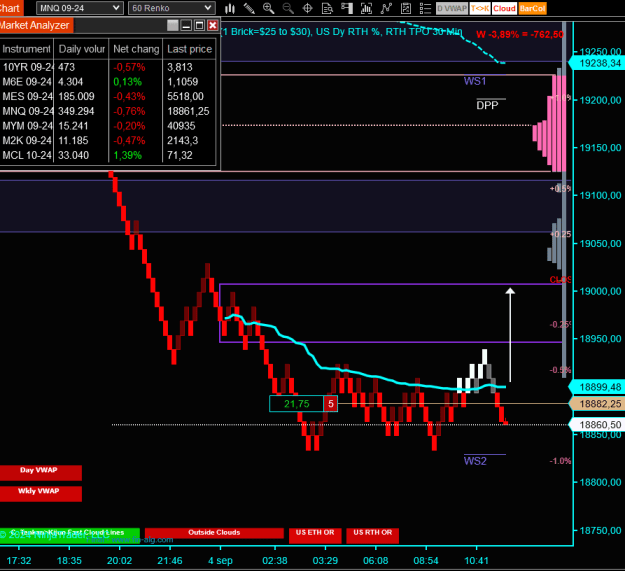Click the 0,13% net change cell
Viewport: 625px width, 571px height.
pos(136,82)
